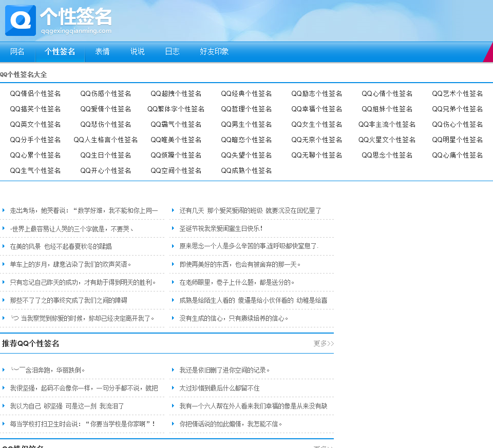Open signature 你把情话说的如此煽情
493x448 pixels.
(231, 423)
